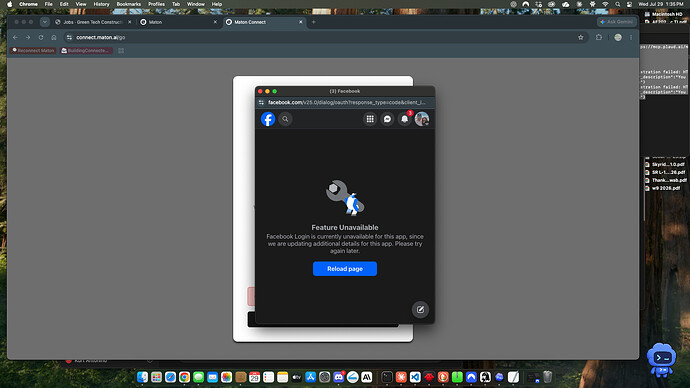The width and height of the screenshot is (690, 388).
Task: Expand the Chrome tab search dropdown
Action: point(45,22)
